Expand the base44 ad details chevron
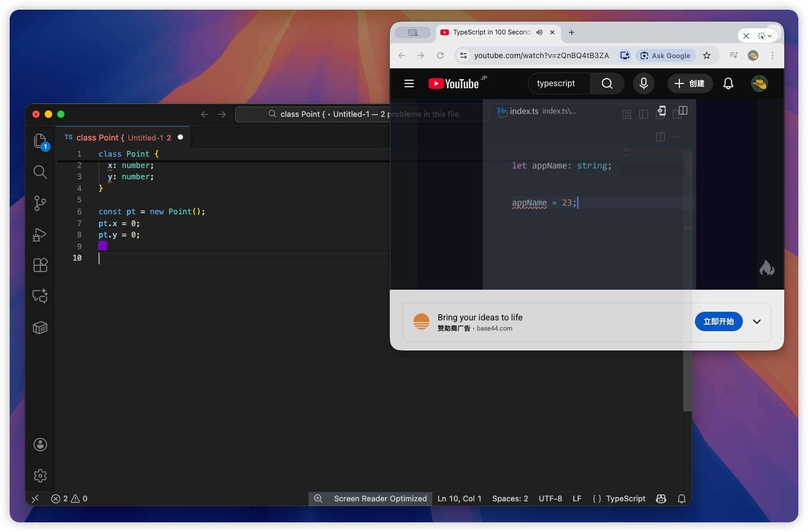 (757, 321)
